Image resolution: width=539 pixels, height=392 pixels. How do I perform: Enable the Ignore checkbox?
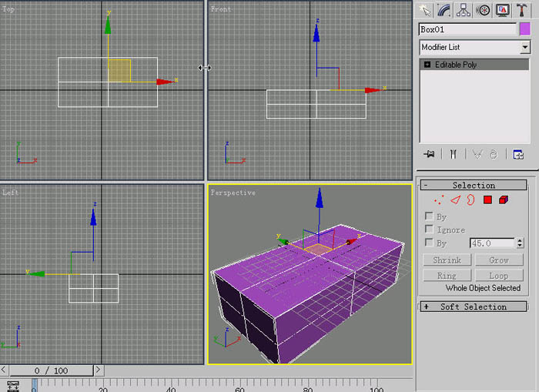tap(429, 229)
